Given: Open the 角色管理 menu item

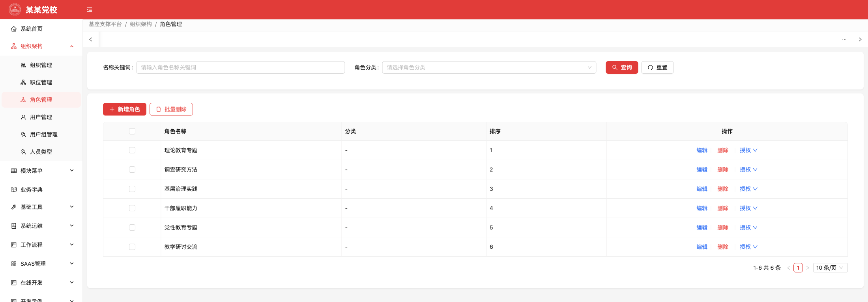Looking at the screenshot, I should [x=41, y=100].
